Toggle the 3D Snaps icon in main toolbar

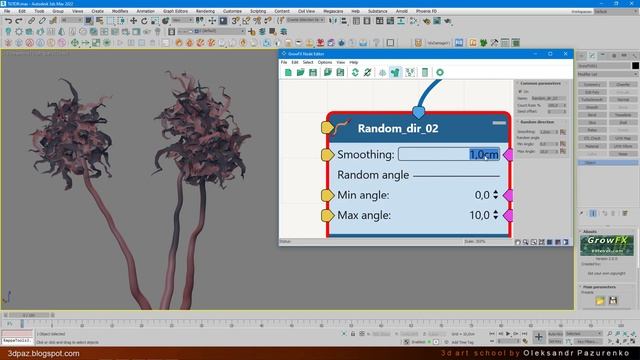[236, 20]
